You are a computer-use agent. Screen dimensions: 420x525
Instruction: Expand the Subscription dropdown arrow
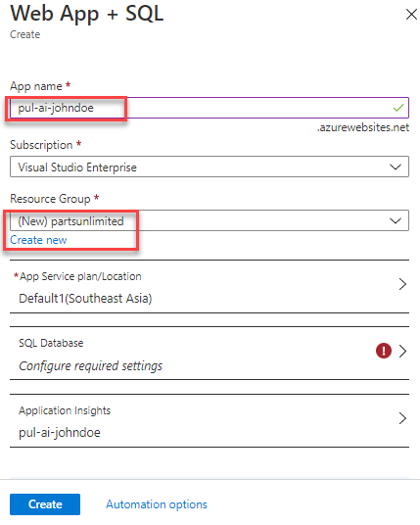point(396,167)
